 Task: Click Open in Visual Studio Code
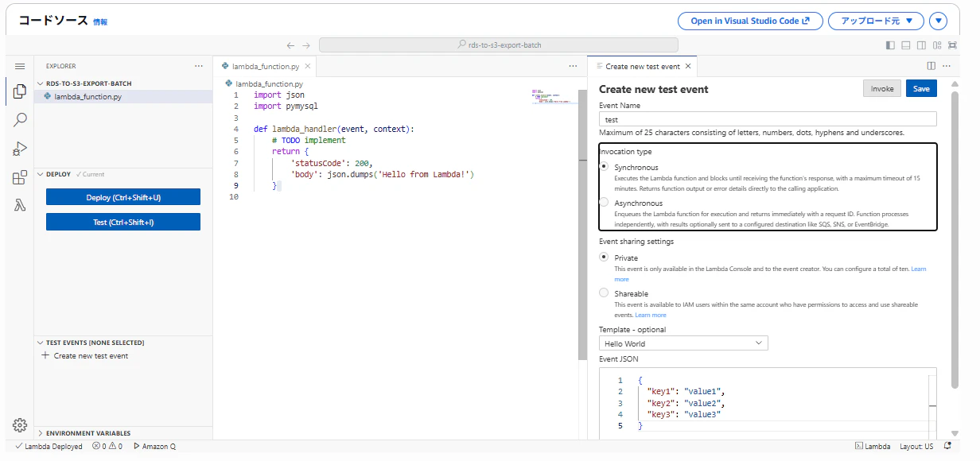coord(750,21)
